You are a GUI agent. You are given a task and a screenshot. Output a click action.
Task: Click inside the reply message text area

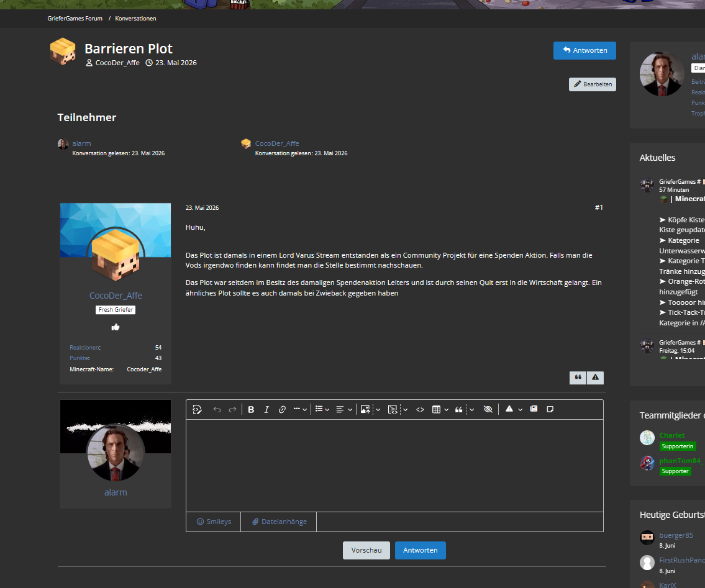pyautogui.click(x=395, y=466)
